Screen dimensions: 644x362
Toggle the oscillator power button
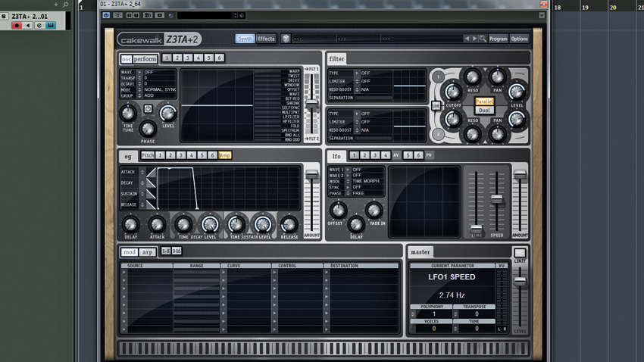pyautogui.click(x=148, y=109)
